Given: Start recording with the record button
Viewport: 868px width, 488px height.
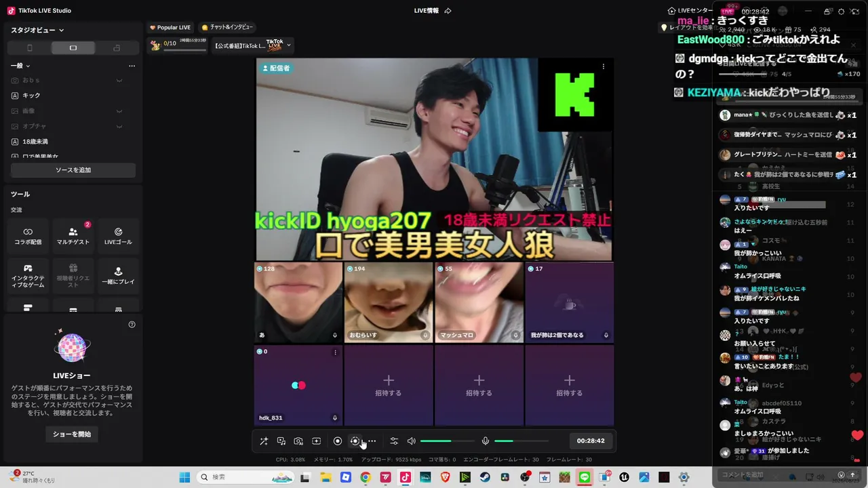Looking at the screenshot, I should 338,441.
